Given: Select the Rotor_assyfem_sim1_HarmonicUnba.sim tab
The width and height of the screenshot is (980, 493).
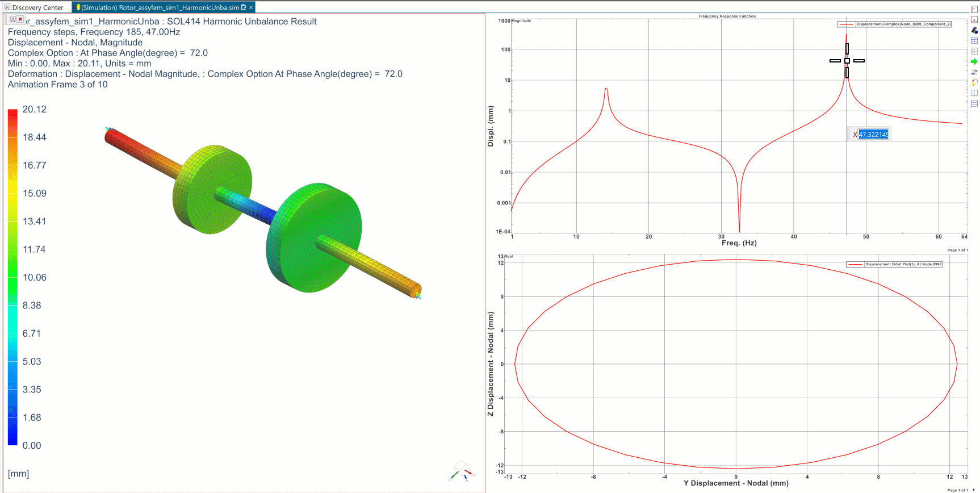Looking at the screenshot, I should click(x=160, y=7).
